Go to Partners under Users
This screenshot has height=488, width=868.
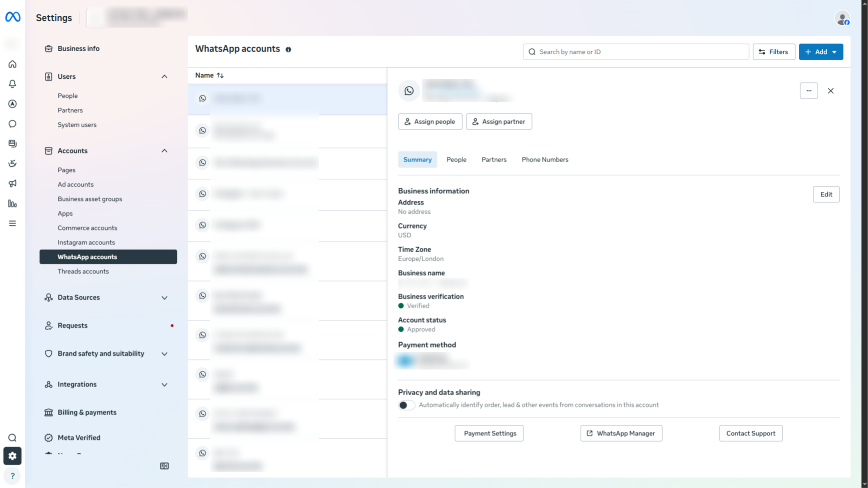[x=70, y=110]
